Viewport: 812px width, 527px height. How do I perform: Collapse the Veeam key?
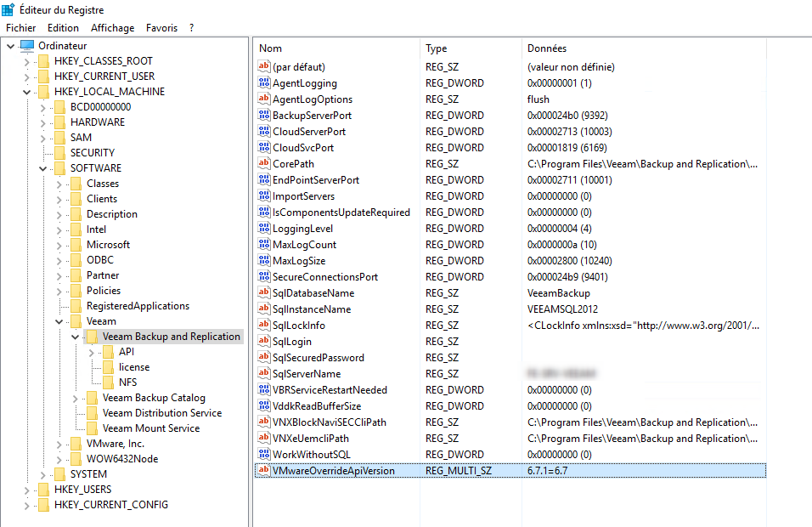(x=59, y=322)
